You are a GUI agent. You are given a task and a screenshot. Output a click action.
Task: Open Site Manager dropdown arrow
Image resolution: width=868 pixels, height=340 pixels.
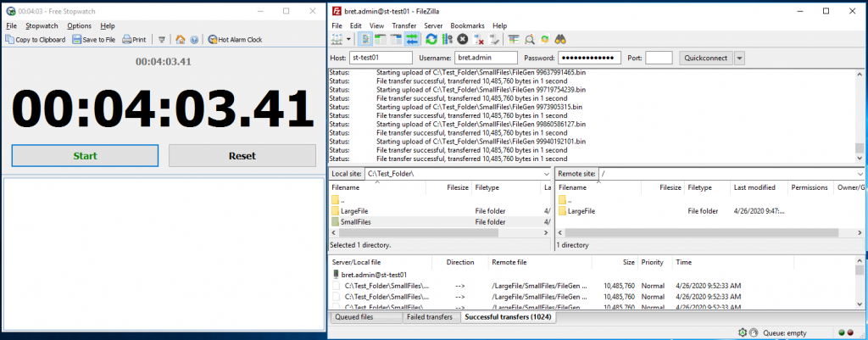[348, 39]
